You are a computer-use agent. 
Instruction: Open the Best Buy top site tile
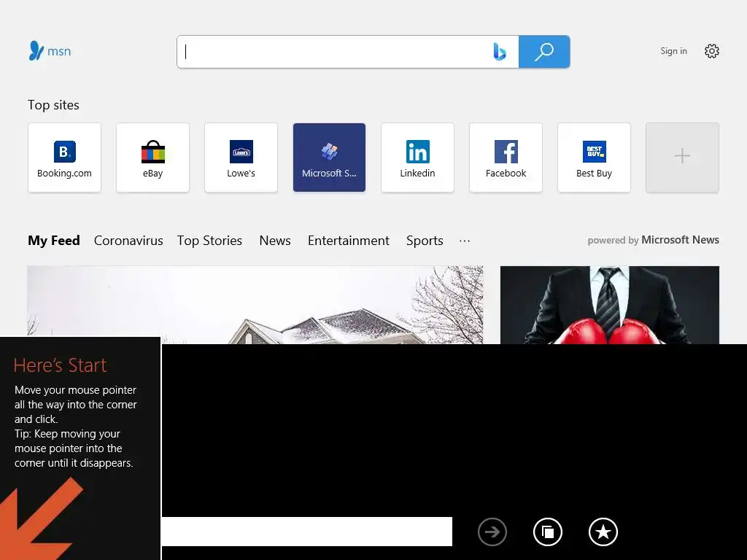(594, 157)
